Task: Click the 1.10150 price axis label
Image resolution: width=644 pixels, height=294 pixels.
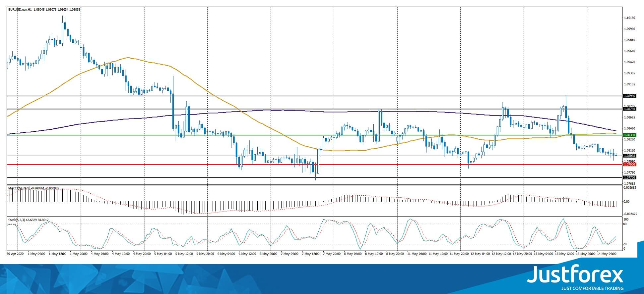Action: pyautogui.click(x=629, y=18)
